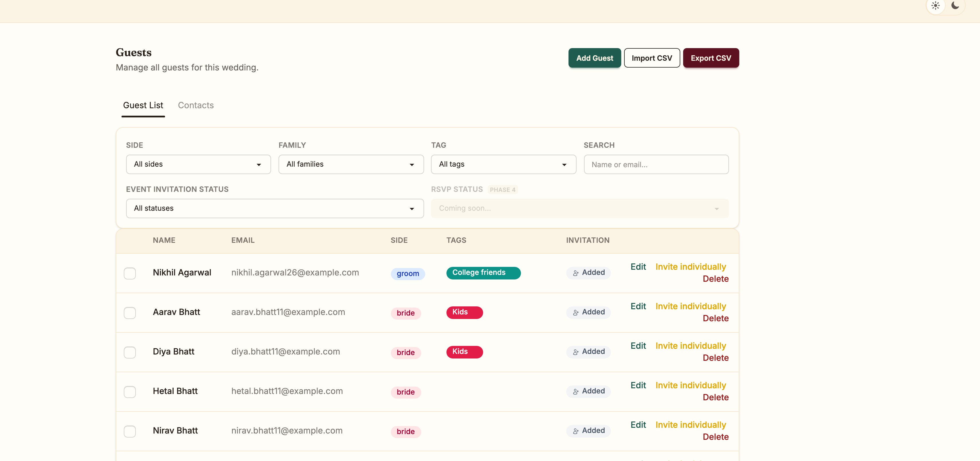Click the name Hetal Bhatt
Viewport: 980px width, 461px height.
click(x=175, y=391)
